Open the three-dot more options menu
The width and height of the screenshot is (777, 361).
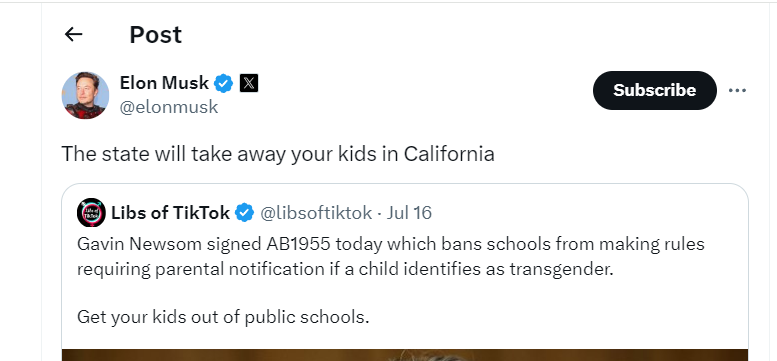point(737,90)
